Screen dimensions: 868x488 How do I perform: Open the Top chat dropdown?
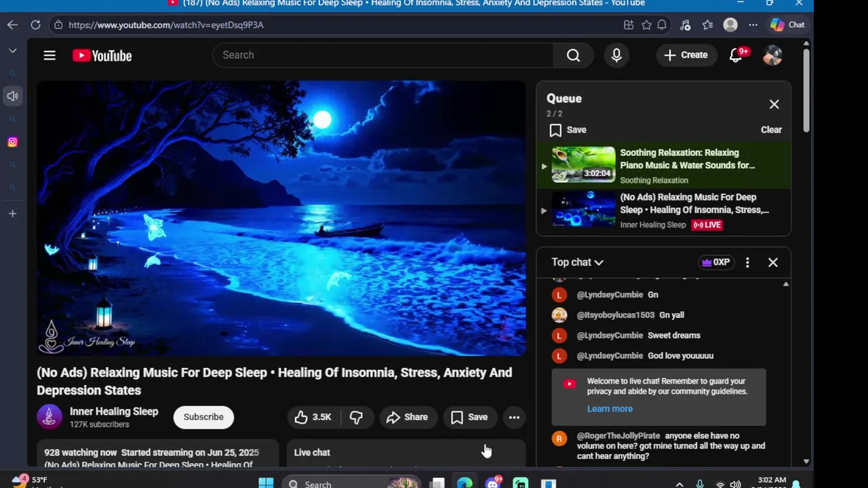[x=577, y=262]
